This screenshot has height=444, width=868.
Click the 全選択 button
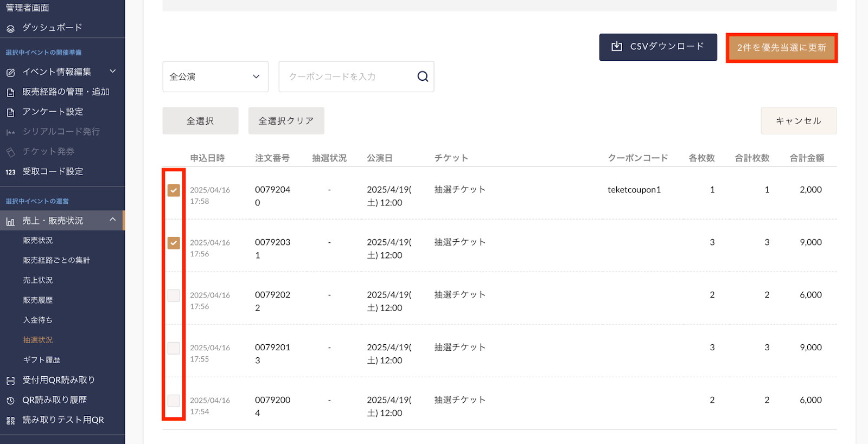pos(200,120)
